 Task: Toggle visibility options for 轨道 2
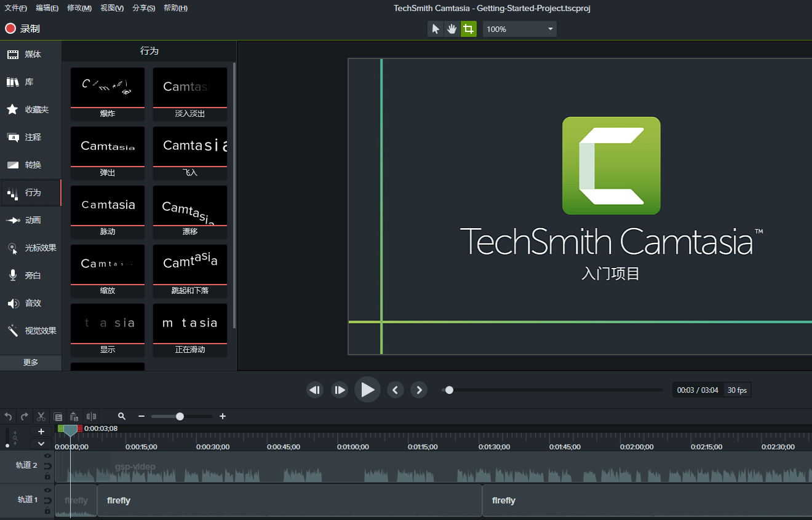(x=47, y=456)
